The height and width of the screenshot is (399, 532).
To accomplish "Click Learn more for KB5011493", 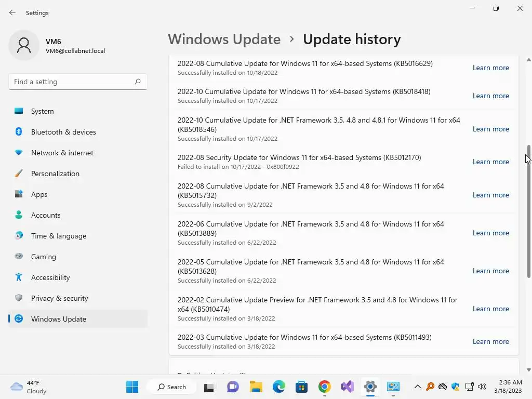I will click(x=490, y=341).
